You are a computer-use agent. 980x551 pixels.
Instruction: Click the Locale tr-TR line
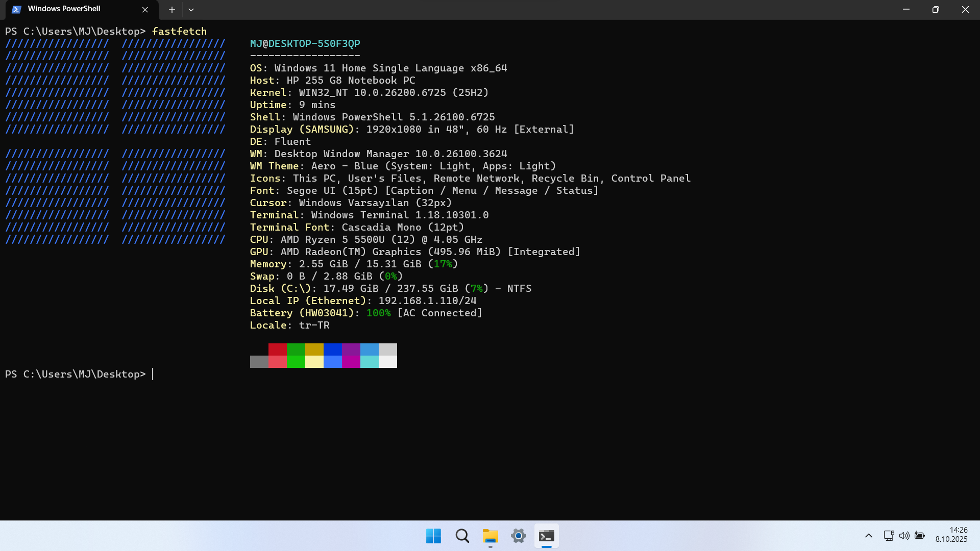(x=290, y=325)
